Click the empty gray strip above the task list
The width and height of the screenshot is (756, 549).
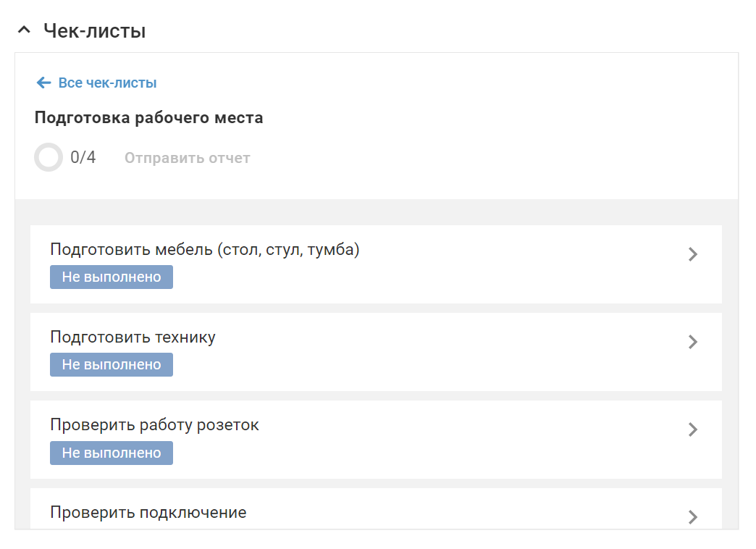(377, 211)
